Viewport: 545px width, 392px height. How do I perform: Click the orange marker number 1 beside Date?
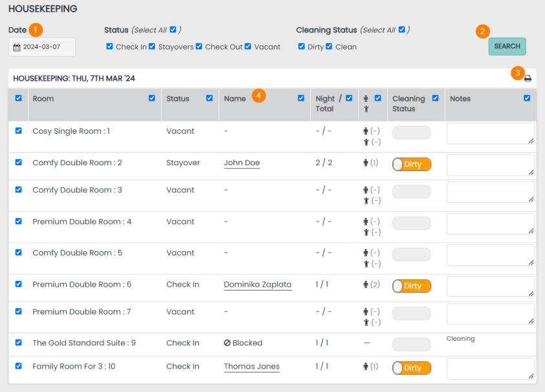point(36,30)
